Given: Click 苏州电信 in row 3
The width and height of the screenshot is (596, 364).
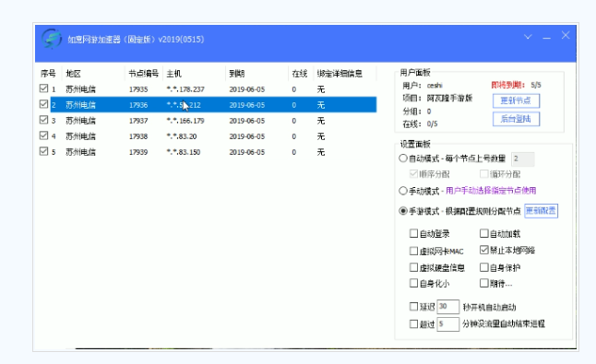Looking at the screenshot, I should (80, 121).
